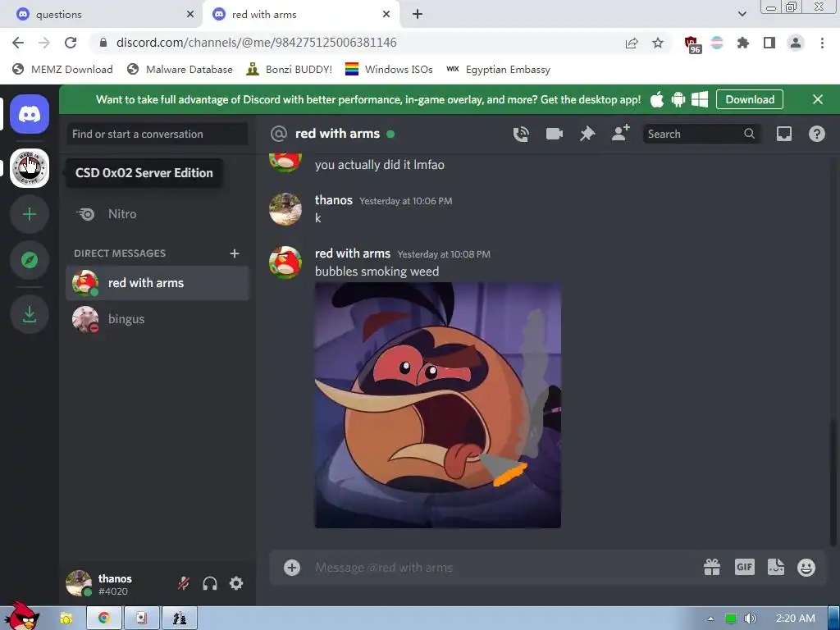Viewport: 840px width, 630px height.
Task: Click volume speaker tray icon
Action: tap(751, 619)
